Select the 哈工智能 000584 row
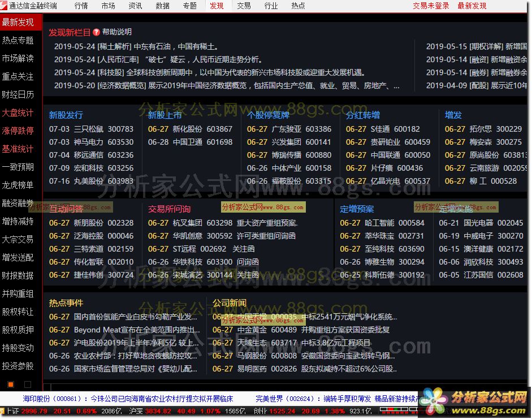Image resolution: width=532 pixels, height=419 pixels. point(382,223)
